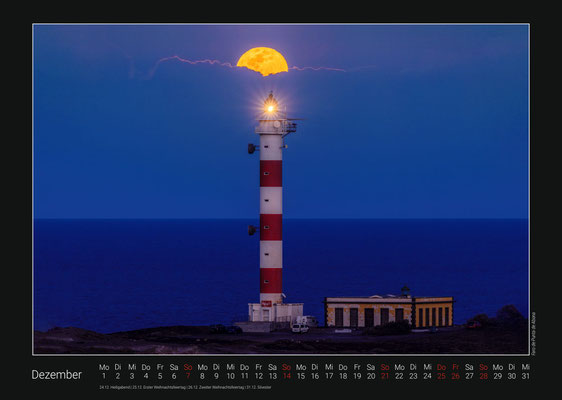
Task: Click date number 15 in the row
Action: coord(301,376)
